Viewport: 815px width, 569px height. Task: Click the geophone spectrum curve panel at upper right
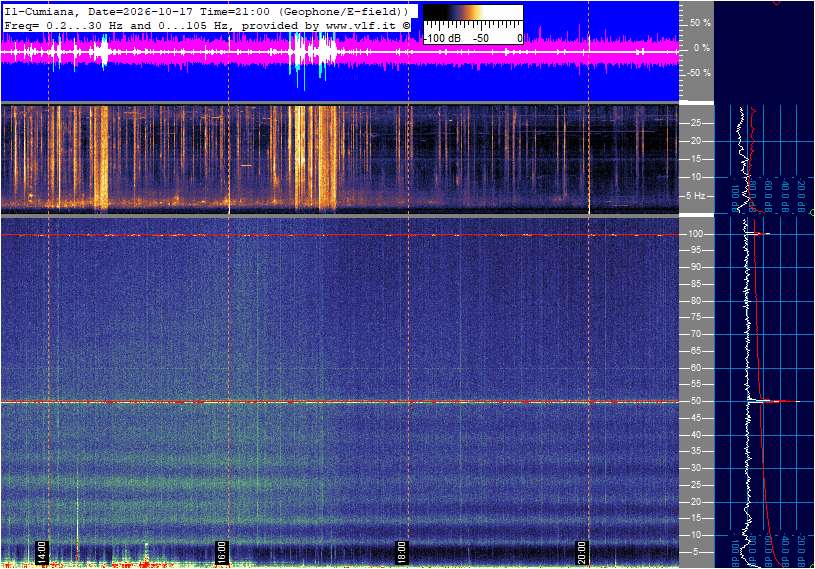764,159
